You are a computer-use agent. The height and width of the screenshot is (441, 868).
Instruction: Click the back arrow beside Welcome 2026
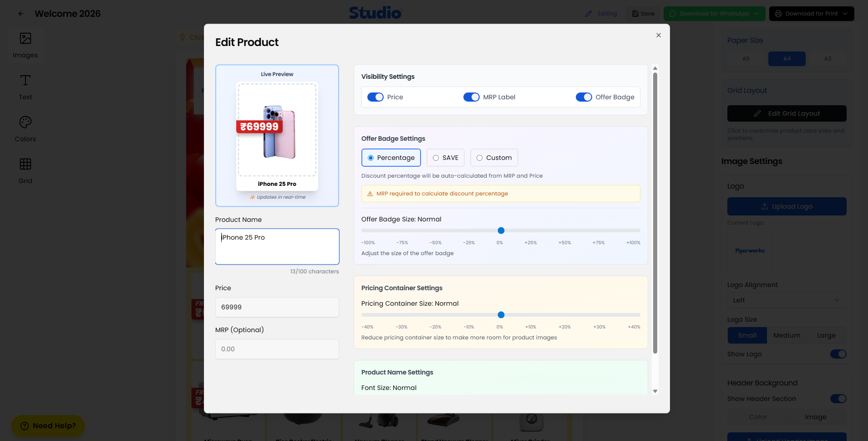click(21, 14)
